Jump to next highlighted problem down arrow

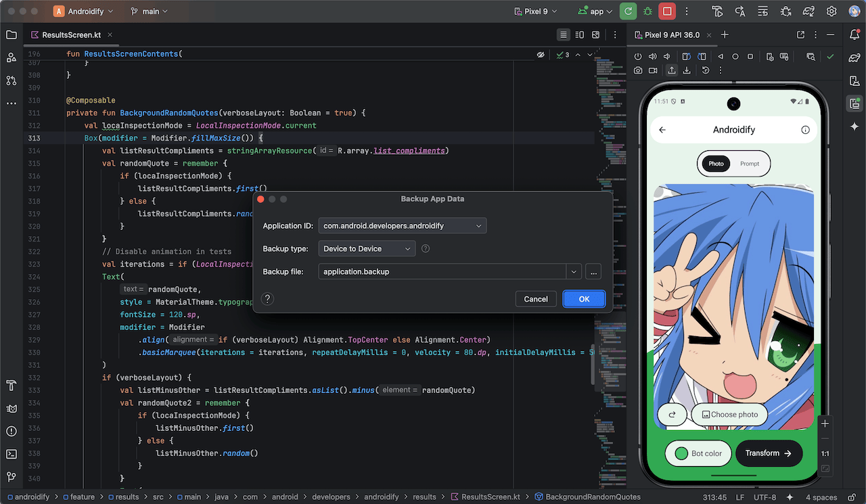(x=590, y=55)
